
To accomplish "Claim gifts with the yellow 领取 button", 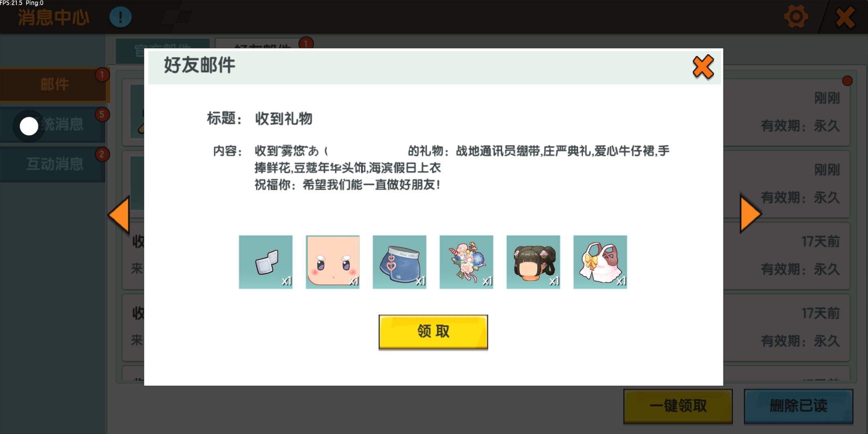I will pos(433,332).
